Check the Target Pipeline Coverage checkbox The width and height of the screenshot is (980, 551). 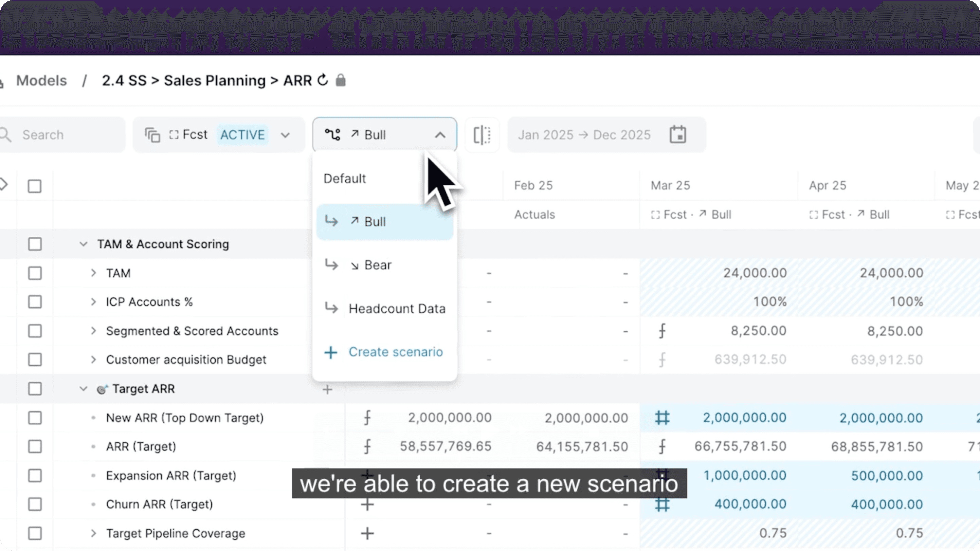35,533
